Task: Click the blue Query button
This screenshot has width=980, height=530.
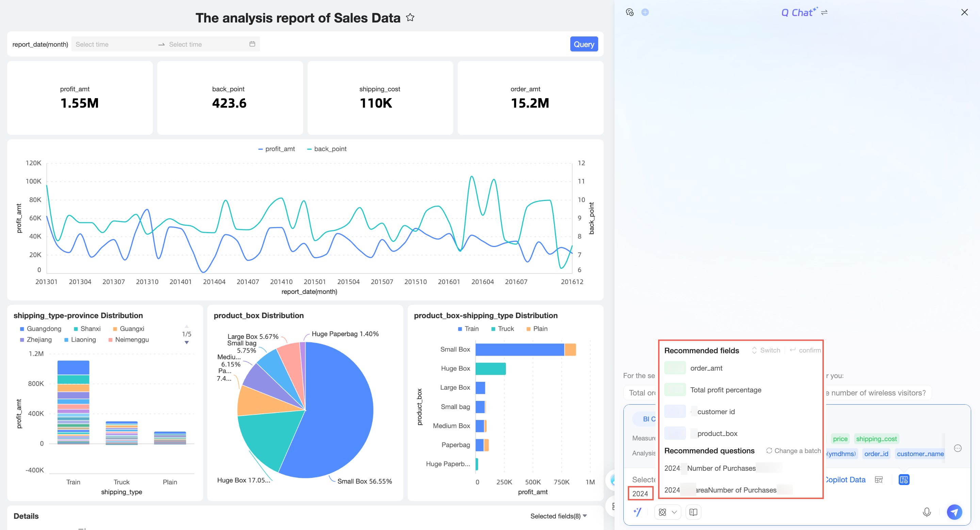Action: (x=584, y=44)
